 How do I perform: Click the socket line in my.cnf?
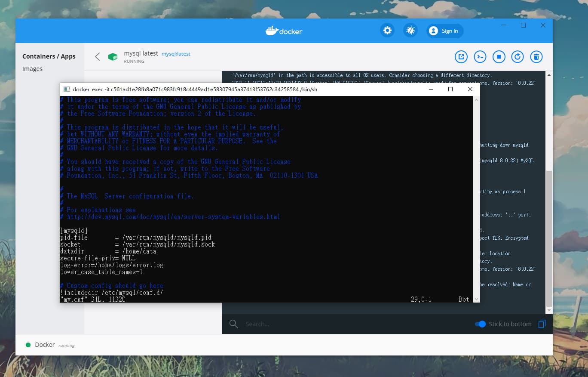point(138,244)
